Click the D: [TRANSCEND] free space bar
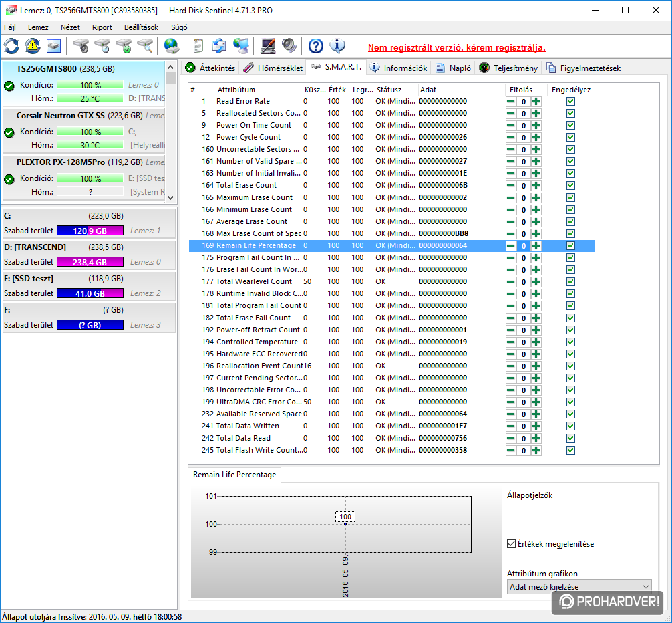 pos(90,262)
